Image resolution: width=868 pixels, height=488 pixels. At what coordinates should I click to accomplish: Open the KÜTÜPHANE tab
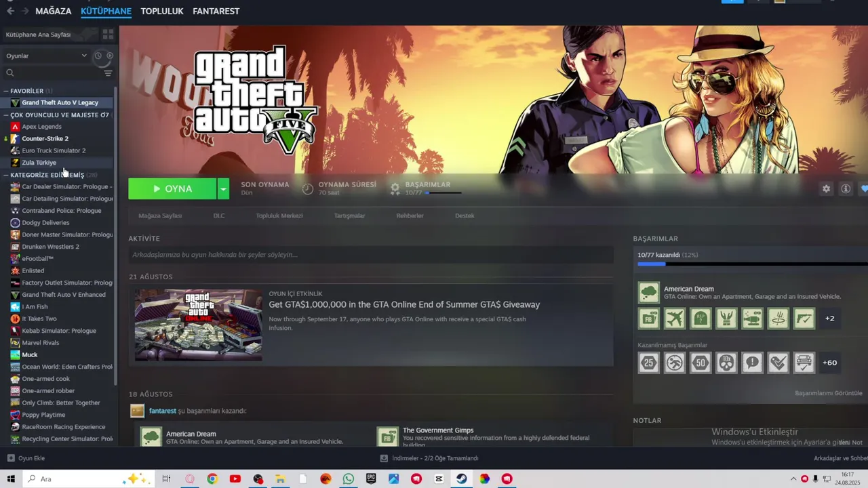tap(106, 11)
